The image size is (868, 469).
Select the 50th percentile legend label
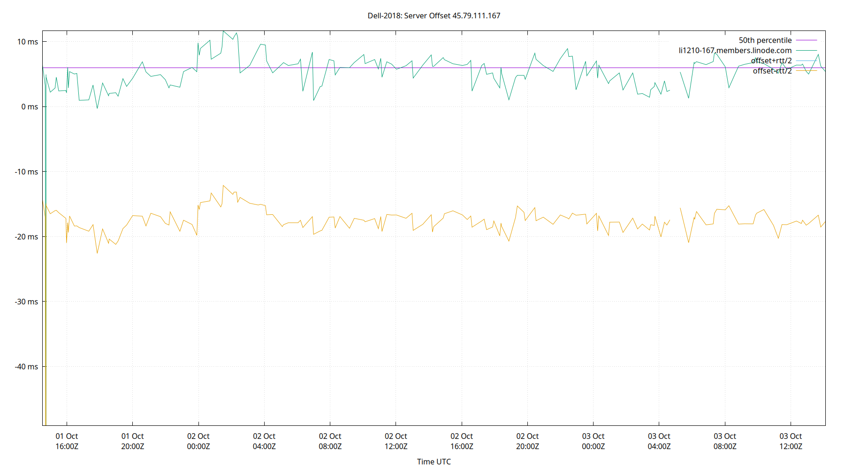[765, 40]
